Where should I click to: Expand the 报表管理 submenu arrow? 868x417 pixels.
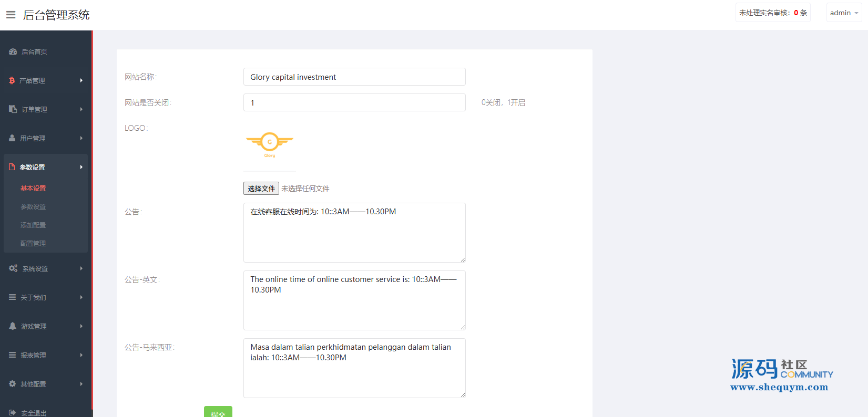81,355
